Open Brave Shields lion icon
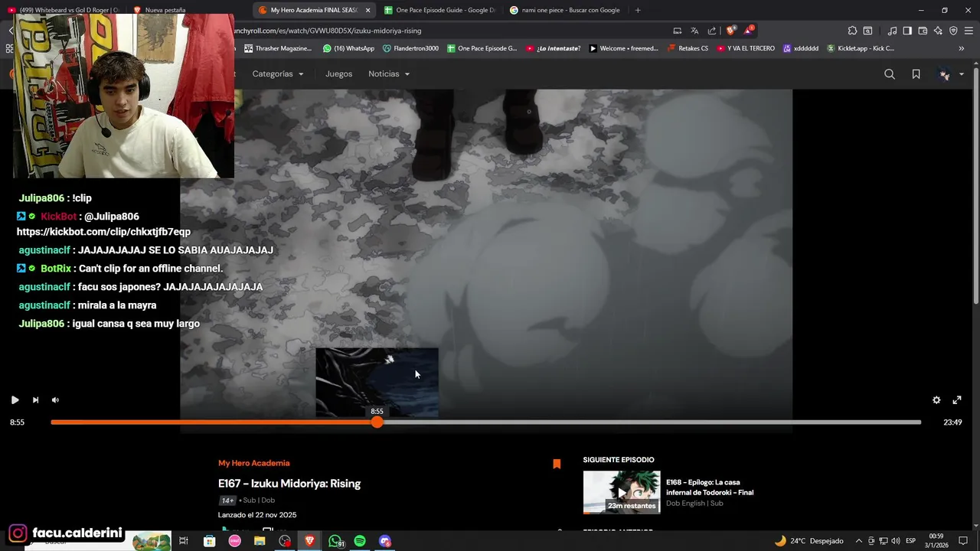Viewport: 980px width, 551px height. pyautogui.click(x=730, y=31)
